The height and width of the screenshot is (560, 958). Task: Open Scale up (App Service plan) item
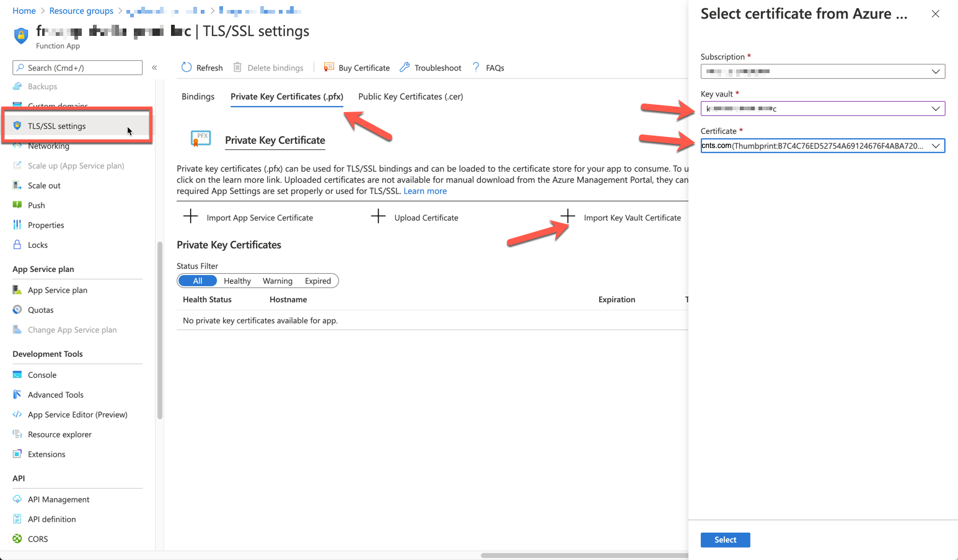(x=77, y=165)
